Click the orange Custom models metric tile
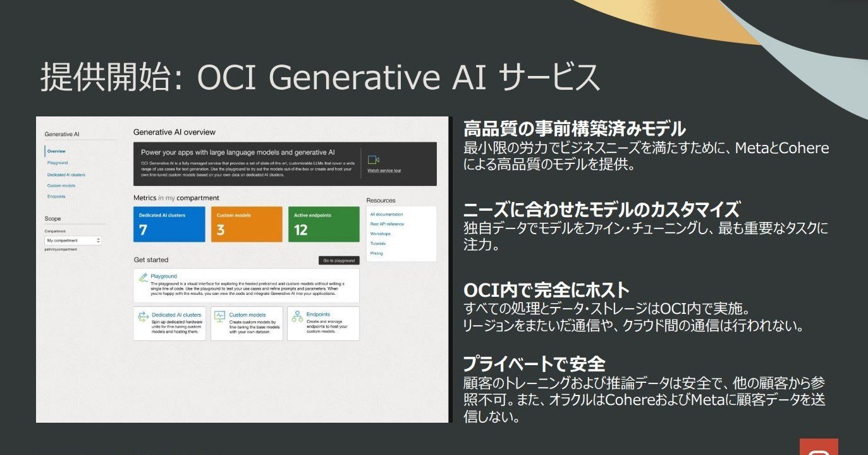 pos(247,224)
